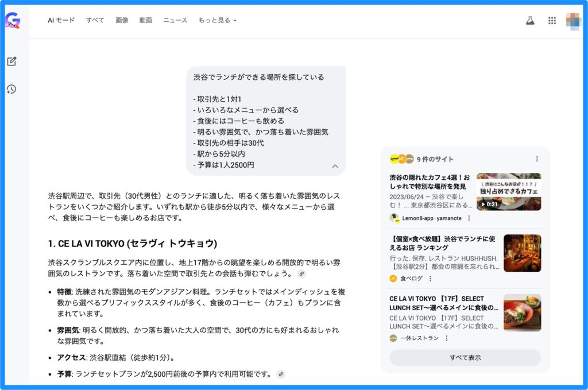Image resolution: width=588 pixels, height=390 pixels.
Task: Expand the もっと見る dropdown
Action: [217, 20]
